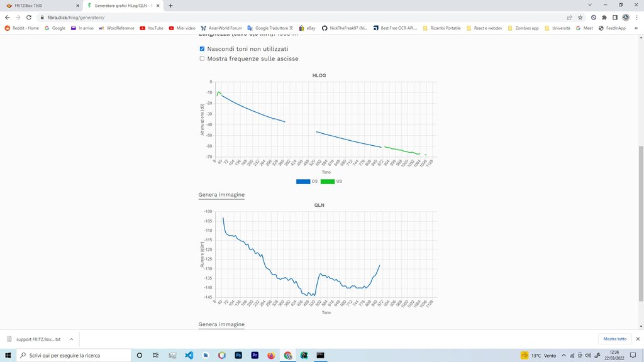The width and height of the screenshot is (644, 362).
Task: Click the Windows Start button
Action: (x=8, y=355)
